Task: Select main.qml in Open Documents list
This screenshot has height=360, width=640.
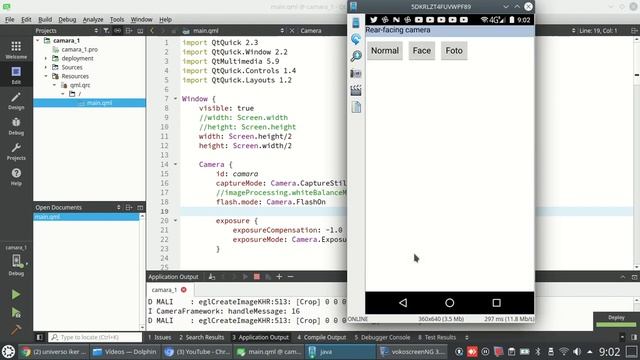Action: (86, 217)
